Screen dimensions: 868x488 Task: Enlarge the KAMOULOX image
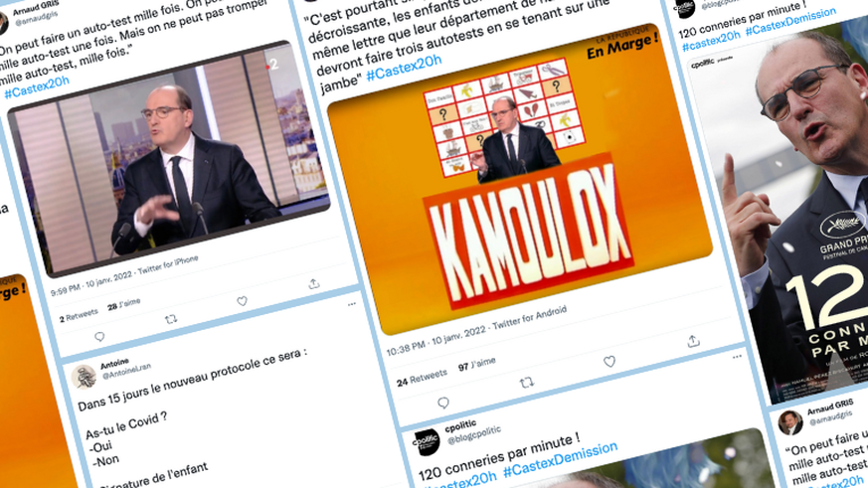(x=520, y=179)
